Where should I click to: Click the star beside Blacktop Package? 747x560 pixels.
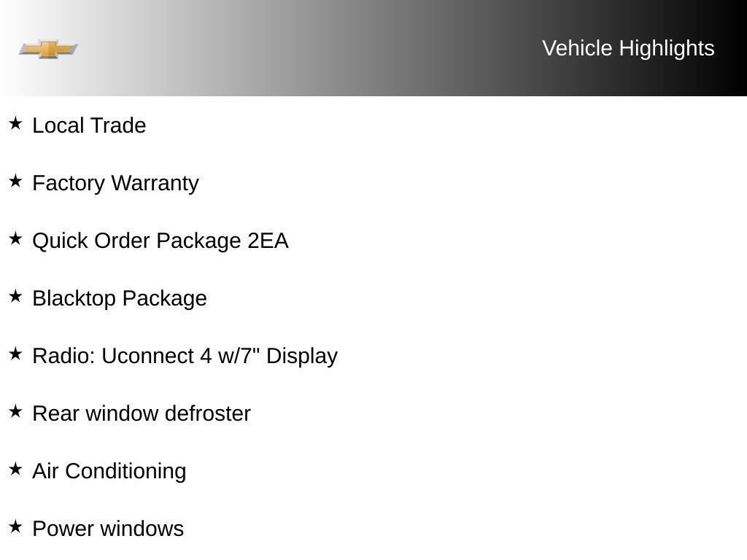coord(15,296)
